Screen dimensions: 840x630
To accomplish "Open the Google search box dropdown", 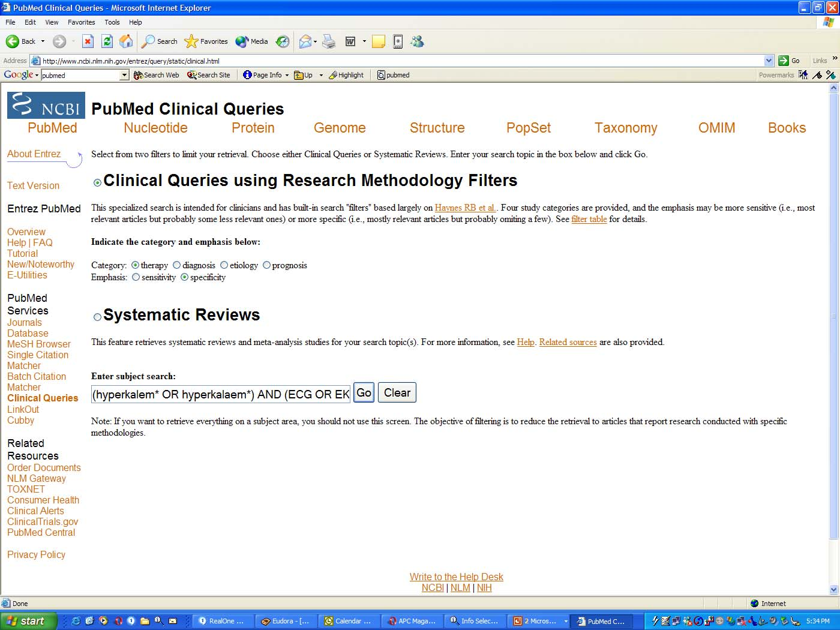I will coord(125,75).
